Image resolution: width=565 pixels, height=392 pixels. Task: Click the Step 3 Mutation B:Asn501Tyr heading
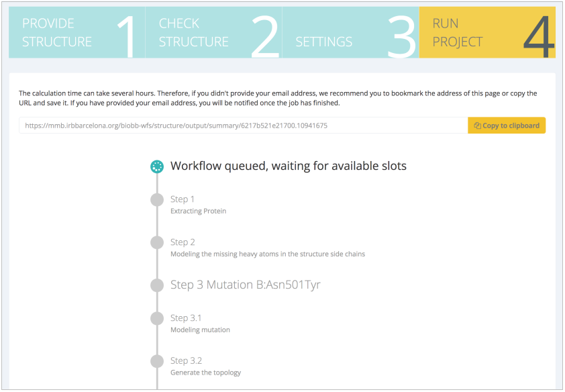pos(245,285)
